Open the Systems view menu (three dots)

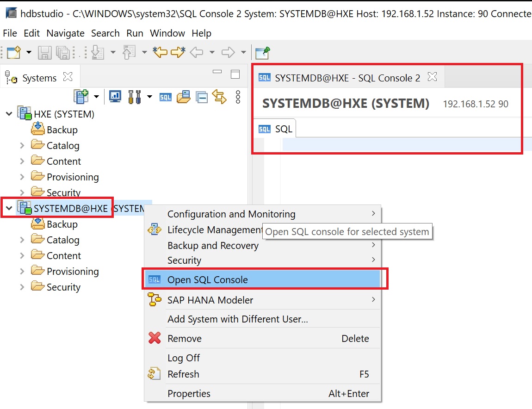[238, 97]
